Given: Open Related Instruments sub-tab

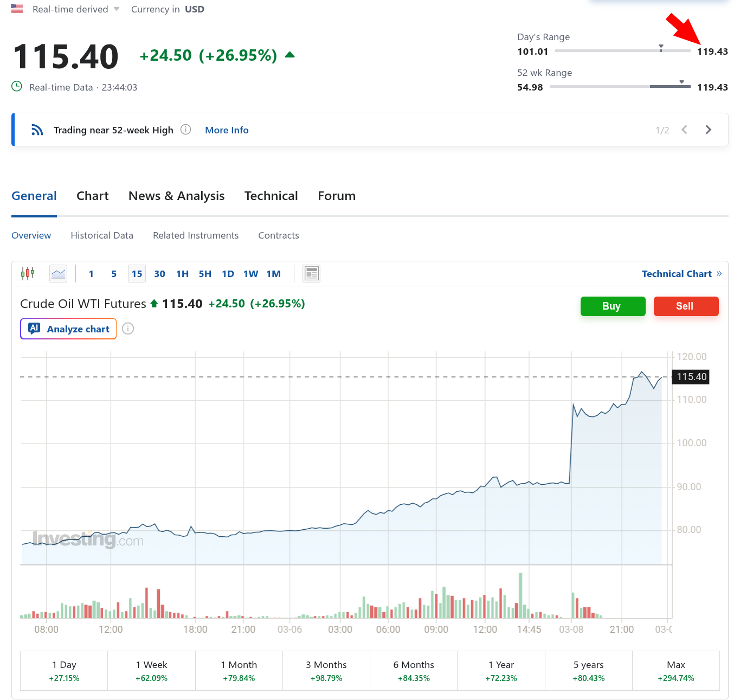Looking at the screenshot, I should coord(196,235).
